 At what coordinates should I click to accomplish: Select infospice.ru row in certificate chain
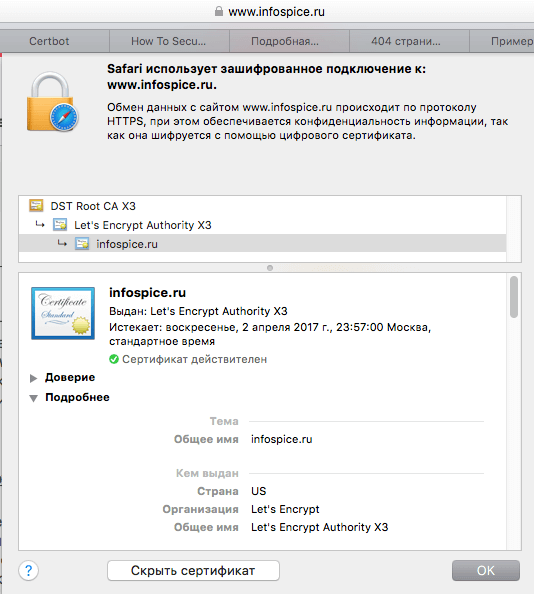pyautogui.click(x=262, y=244)
